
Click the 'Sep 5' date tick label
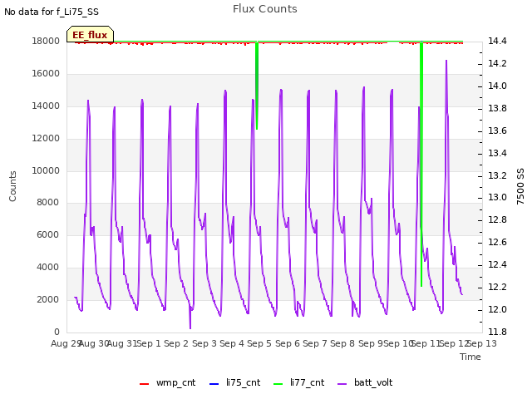(x=259, y=343)
